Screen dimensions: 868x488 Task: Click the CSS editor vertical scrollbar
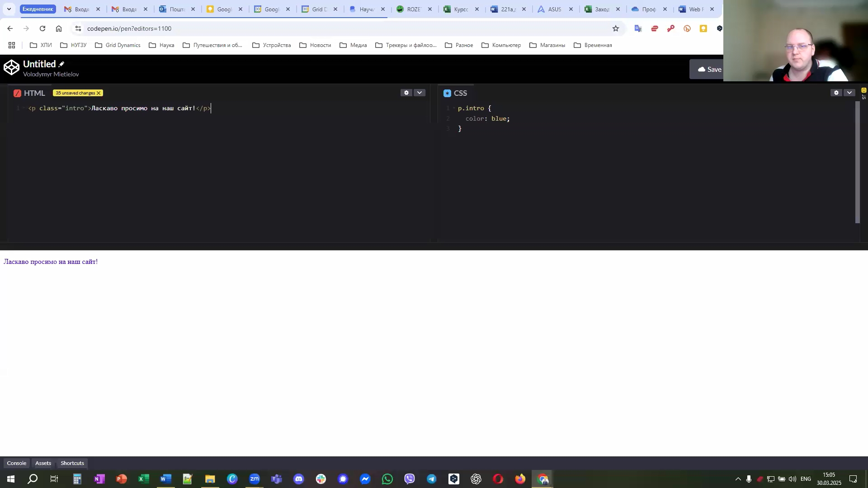pos(857,163)
